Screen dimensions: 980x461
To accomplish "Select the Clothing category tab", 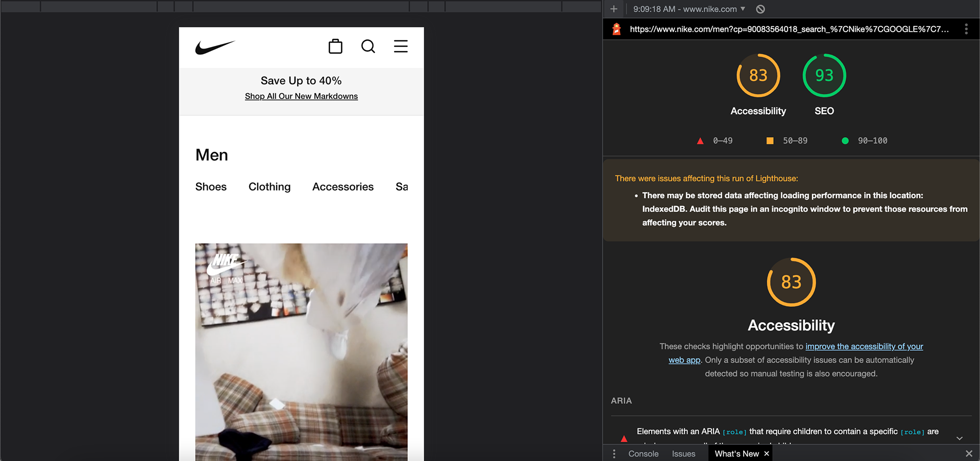I will coord(269,187).
